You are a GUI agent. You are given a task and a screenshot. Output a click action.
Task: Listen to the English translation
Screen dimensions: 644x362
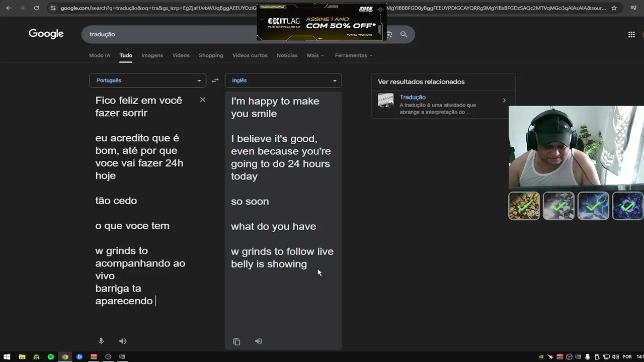coord(259,341)
